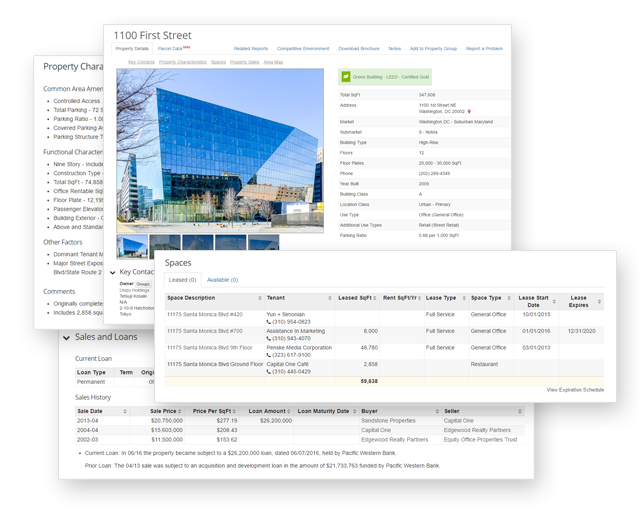Select the first building photo thumbnail
This screenshot has width=640, height=512.
(x=132, y=244)
